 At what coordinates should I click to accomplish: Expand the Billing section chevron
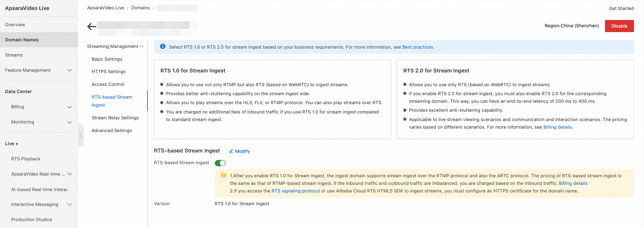tap(69, 107)
